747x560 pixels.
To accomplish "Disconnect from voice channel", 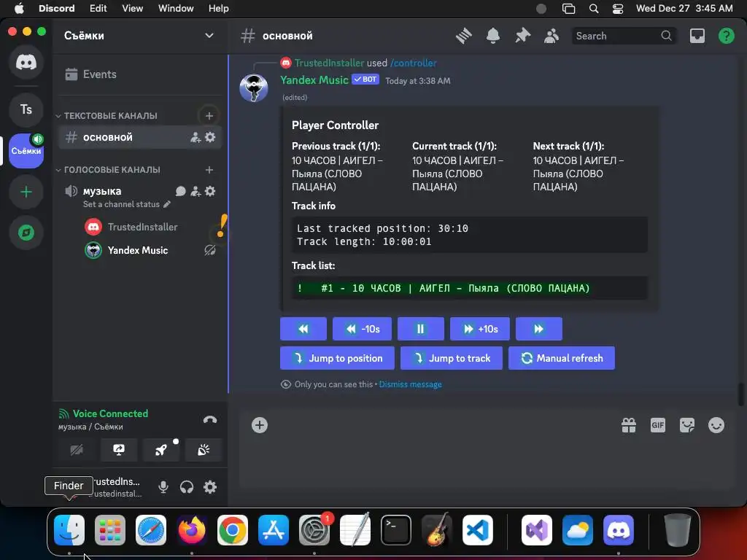I will [210, 419].
